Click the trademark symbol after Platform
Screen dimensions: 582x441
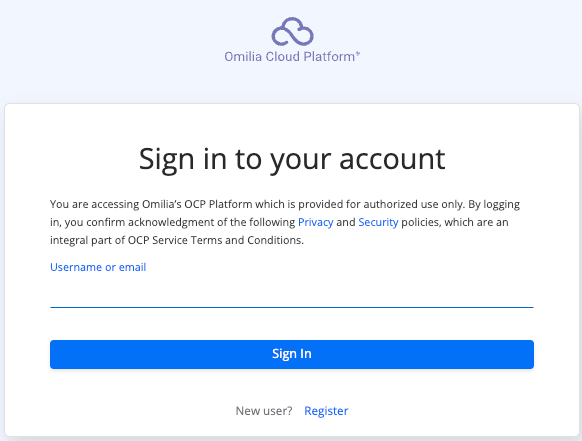[358, 54]
